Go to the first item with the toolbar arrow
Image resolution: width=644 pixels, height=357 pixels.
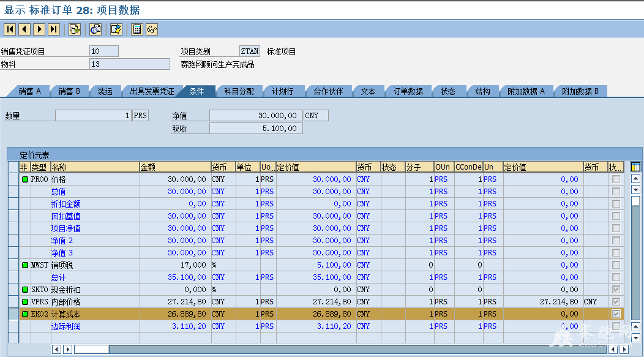(10, 29)
